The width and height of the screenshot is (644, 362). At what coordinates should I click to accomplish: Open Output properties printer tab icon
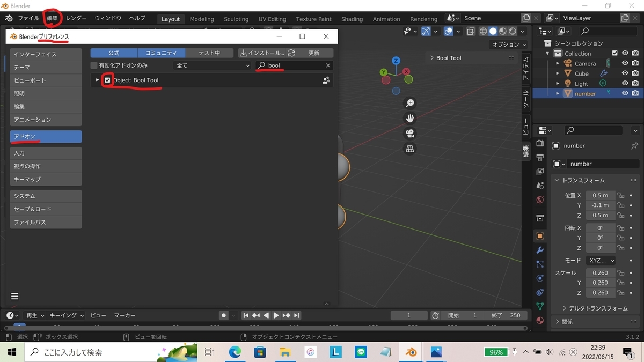540,157
